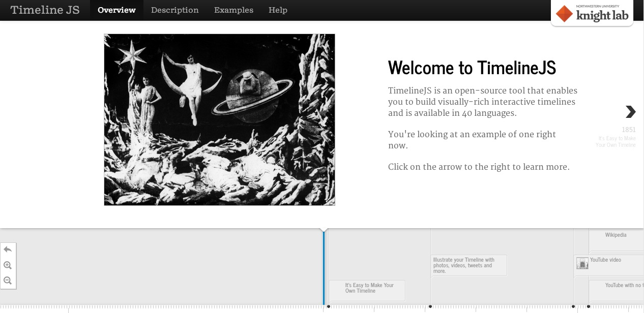
Task: Click the 'Welcome to TimelineJS' heading
Action: [x=472, y=68]
